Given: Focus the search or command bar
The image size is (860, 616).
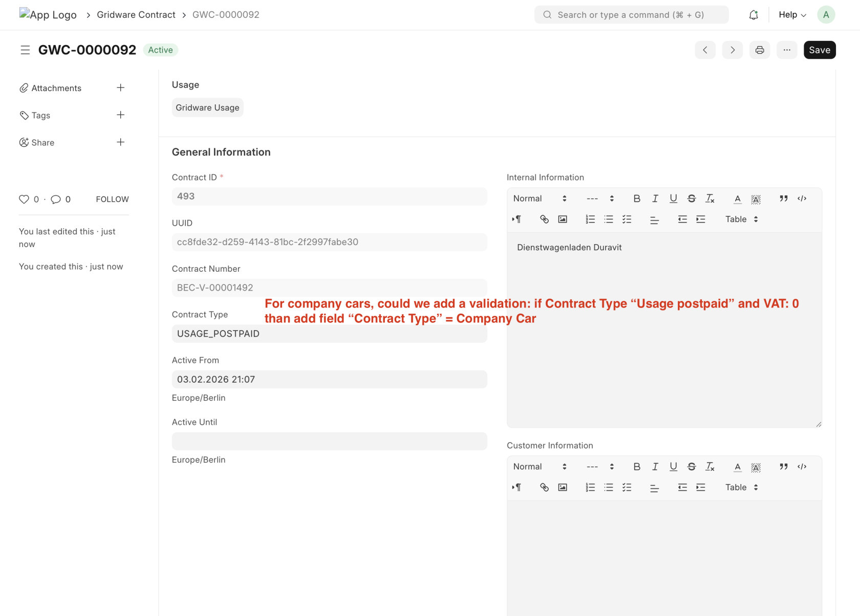Looking at the screenshot, I should (x=631, y=15).
